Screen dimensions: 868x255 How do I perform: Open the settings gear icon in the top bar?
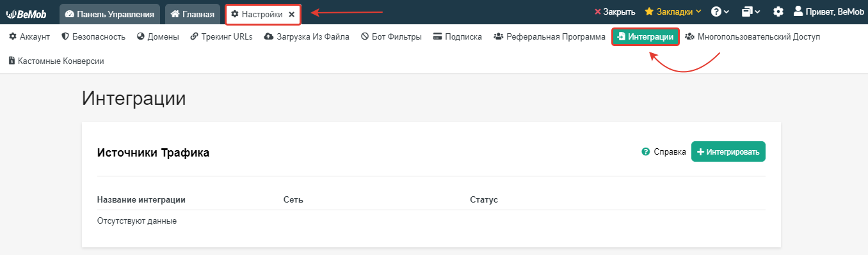(x=778, y=12)
